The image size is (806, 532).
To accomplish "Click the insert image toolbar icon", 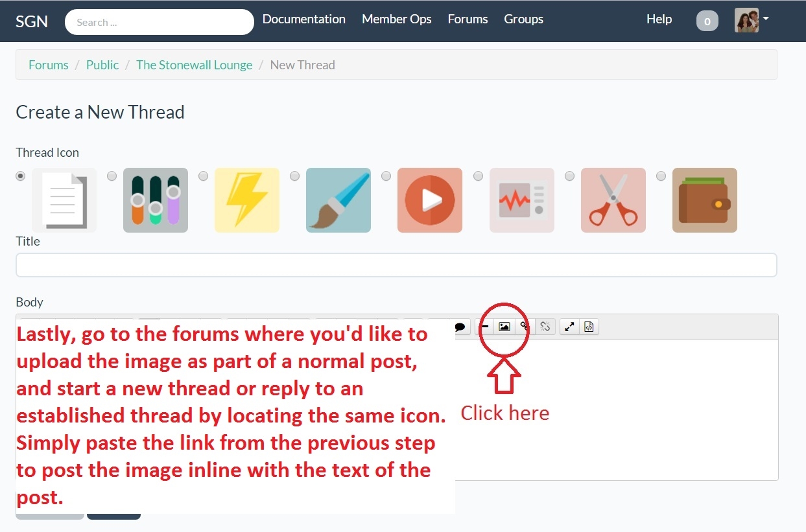I will pyautogui.click(x=504, y=327).
